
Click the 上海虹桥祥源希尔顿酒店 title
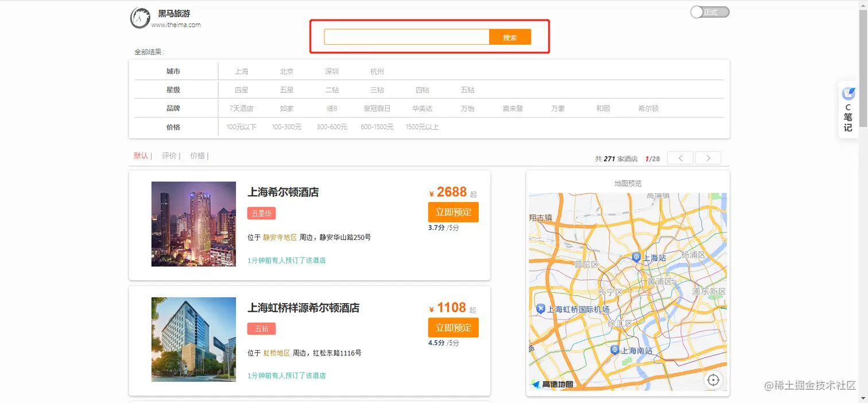click(x=304, y=308)
